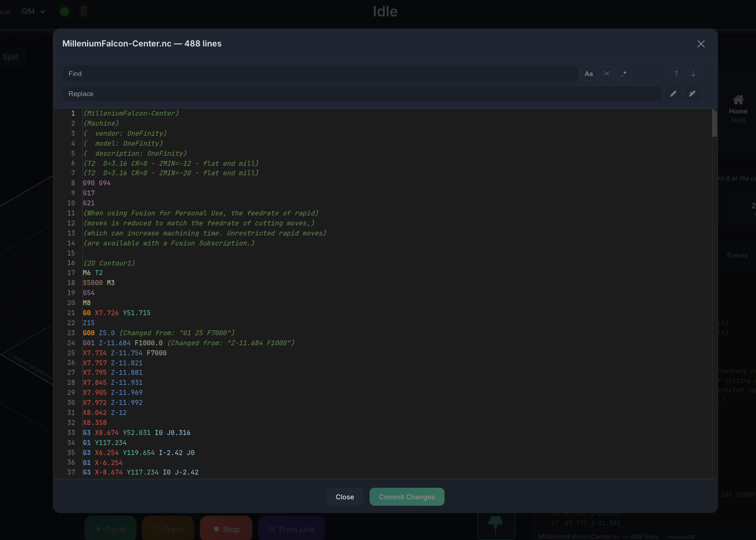Screen dimensions: 756x540
Task: Click line 17 "M6 T2"
Action: (93, 273)
